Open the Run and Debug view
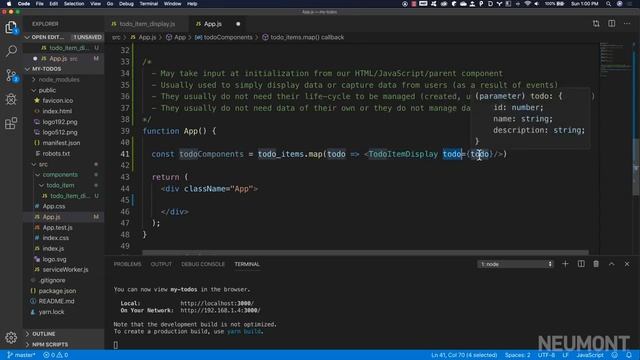This screenshot has width=640, height=360. tap(11, 99)
